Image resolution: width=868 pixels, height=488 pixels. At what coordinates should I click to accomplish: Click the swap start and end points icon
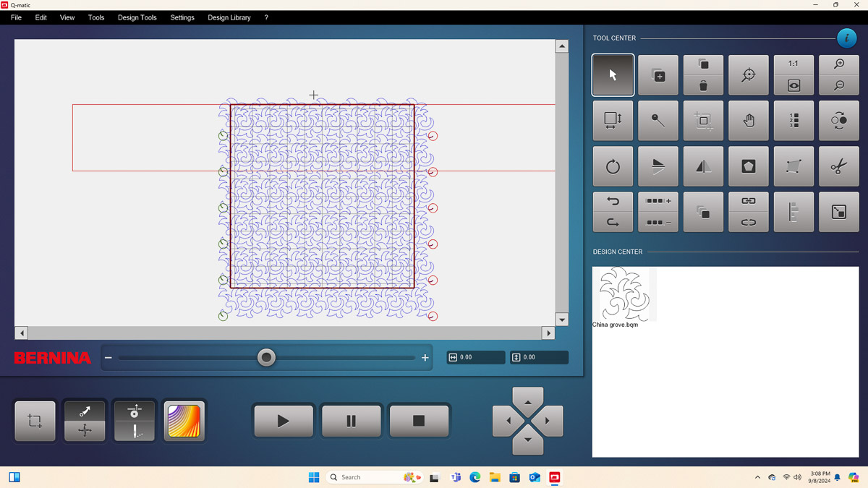(839, 120)
